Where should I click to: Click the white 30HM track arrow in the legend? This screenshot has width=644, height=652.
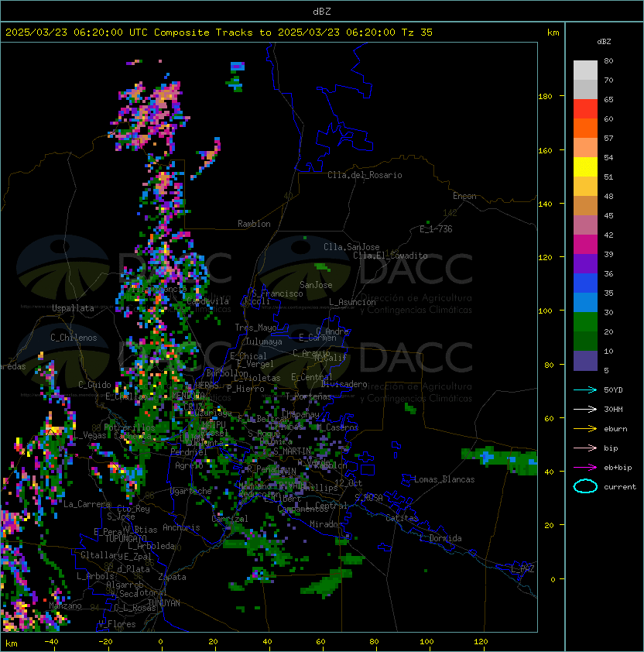coord(585,409)
